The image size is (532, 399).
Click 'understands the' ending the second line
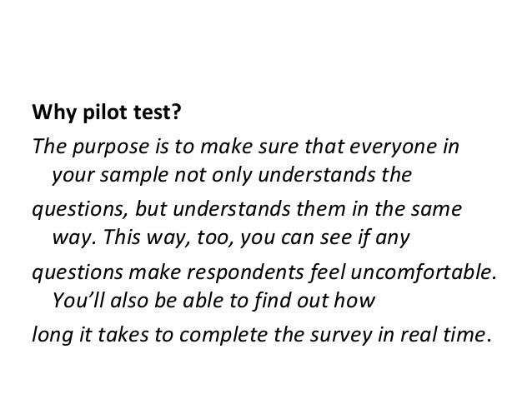(335, 176)
